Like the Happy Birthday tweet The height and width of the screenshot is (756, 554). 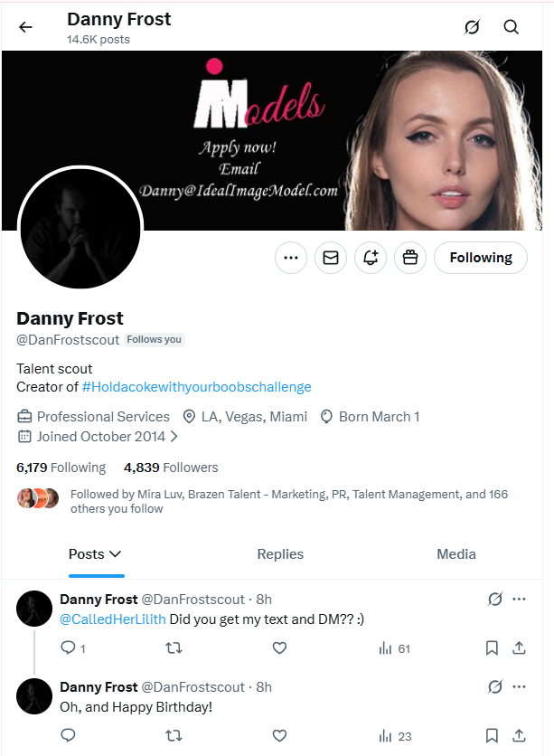tap(279, 735)
